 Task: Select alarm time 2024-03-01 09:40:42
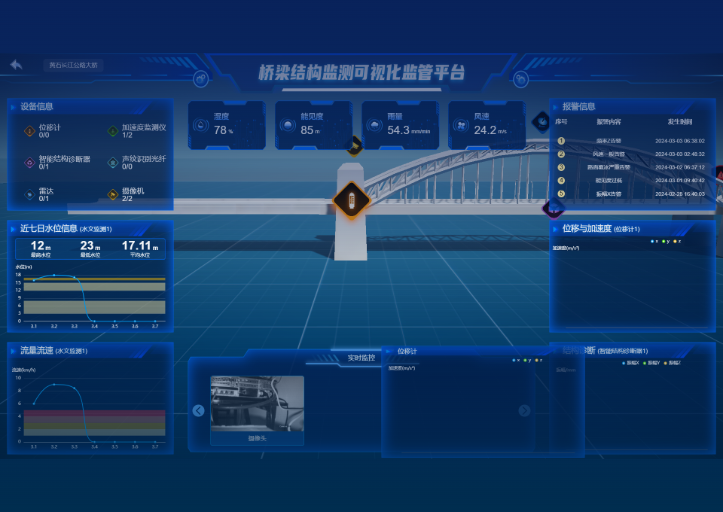[680, 180]
